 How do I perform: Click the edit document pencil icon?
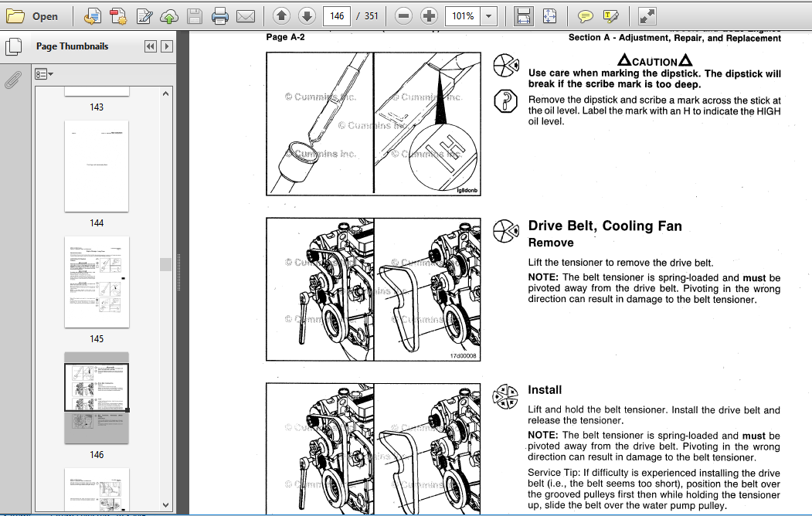(x=144, y=16)
